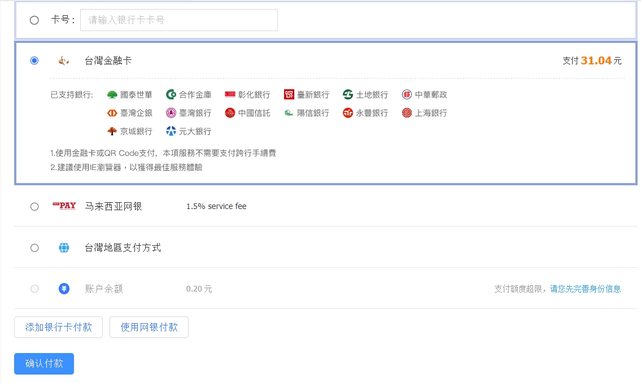Click the 土地銀行 green logo icon
This screenshot has width=641, height=383.
click(x=348, y=95)
